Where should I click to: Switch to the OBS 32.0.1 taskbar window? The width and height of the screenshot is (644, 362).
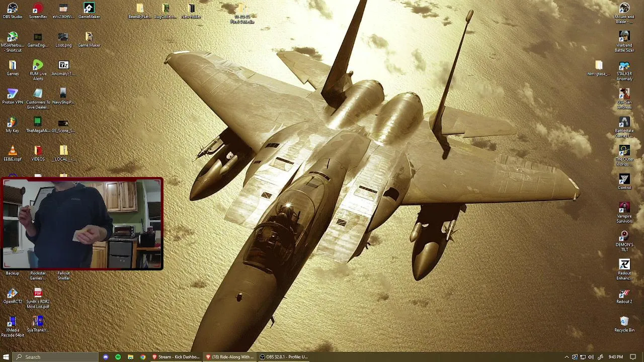pos(284,357)
